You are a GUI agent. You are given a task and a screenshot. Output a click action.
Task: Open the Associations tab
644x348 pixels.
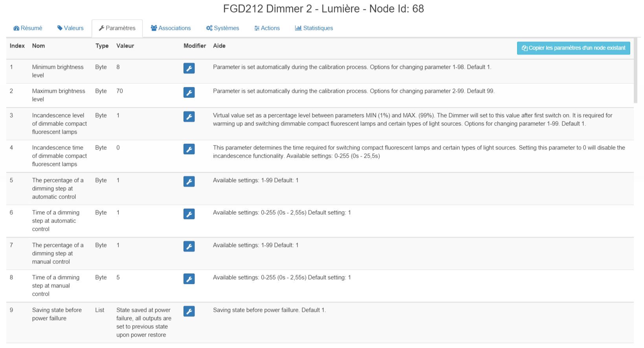point(171,28)
